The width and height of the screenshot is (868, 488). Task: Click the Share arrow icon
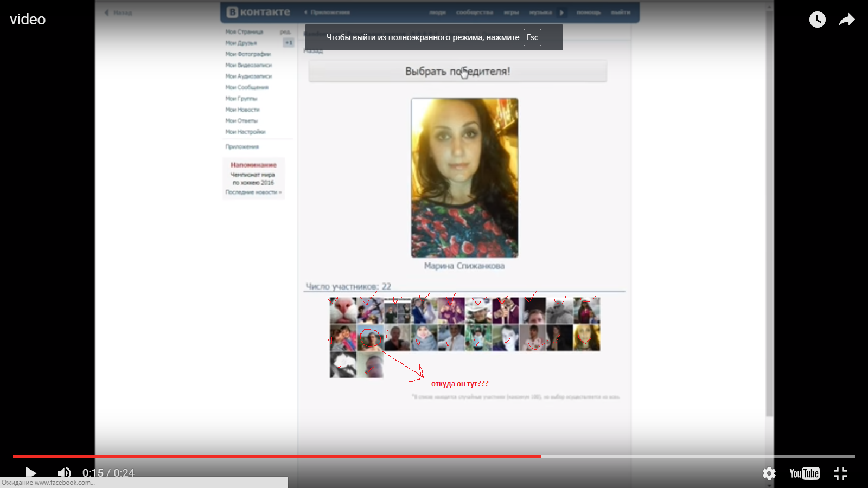pos(846,20)
